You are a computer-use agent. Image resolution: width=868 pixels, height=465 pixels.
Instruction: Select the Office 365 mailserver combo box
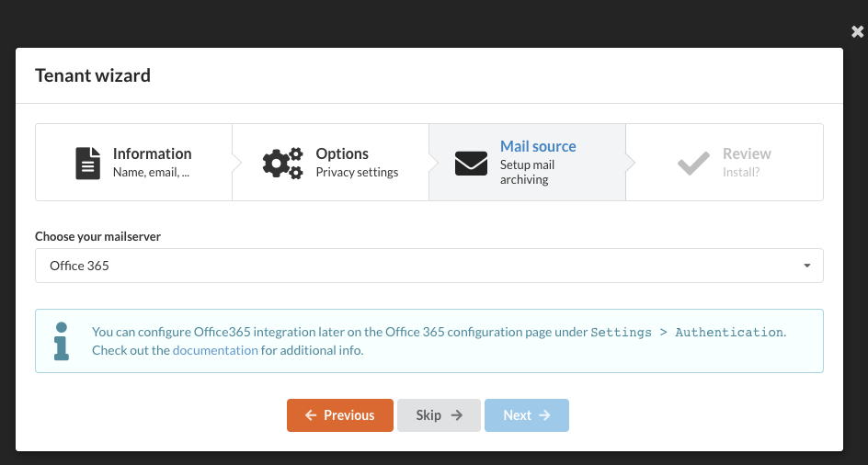point(429,266)
